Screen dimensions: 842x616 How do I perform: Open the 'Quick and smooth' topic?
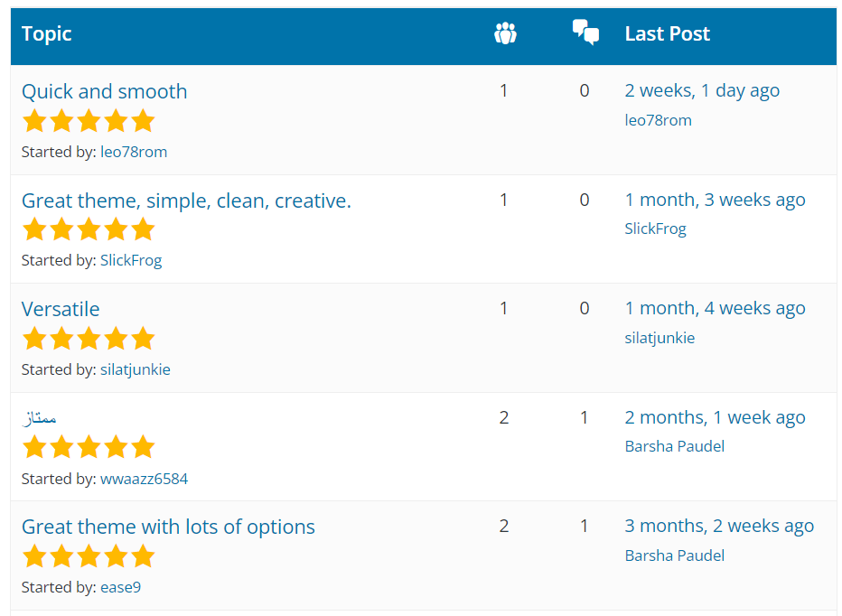tap(104, 91)
